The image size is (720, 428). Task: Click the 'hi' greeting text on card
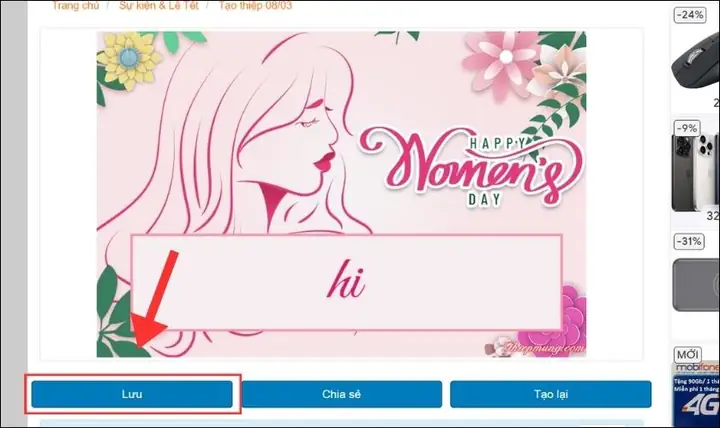click(346, 280)
